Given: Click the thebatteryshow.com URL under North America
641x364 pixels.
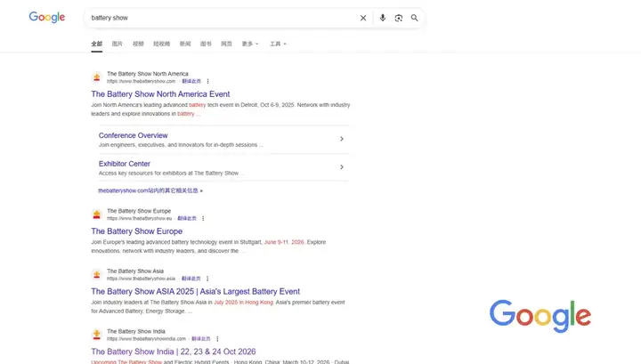Looking at the screenshot, I should 141,81.
